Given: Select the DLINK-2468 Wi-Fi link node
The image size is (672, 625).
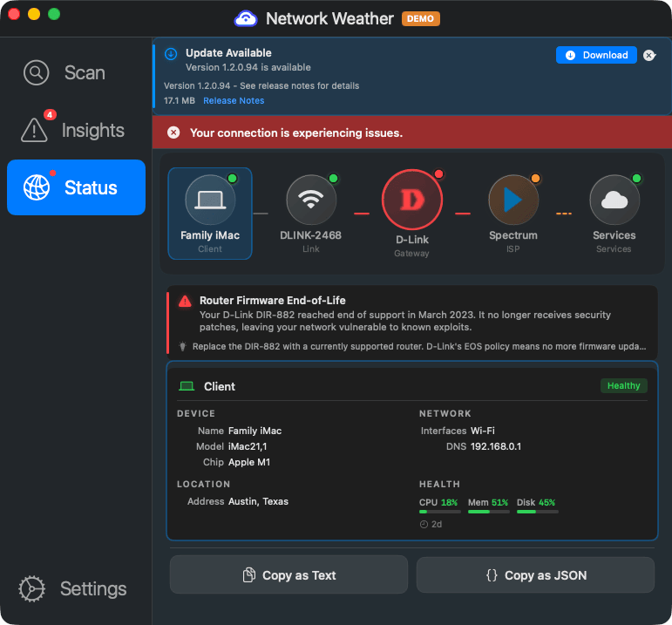Looking at the screenshot, I should click(x=310, y=214).
